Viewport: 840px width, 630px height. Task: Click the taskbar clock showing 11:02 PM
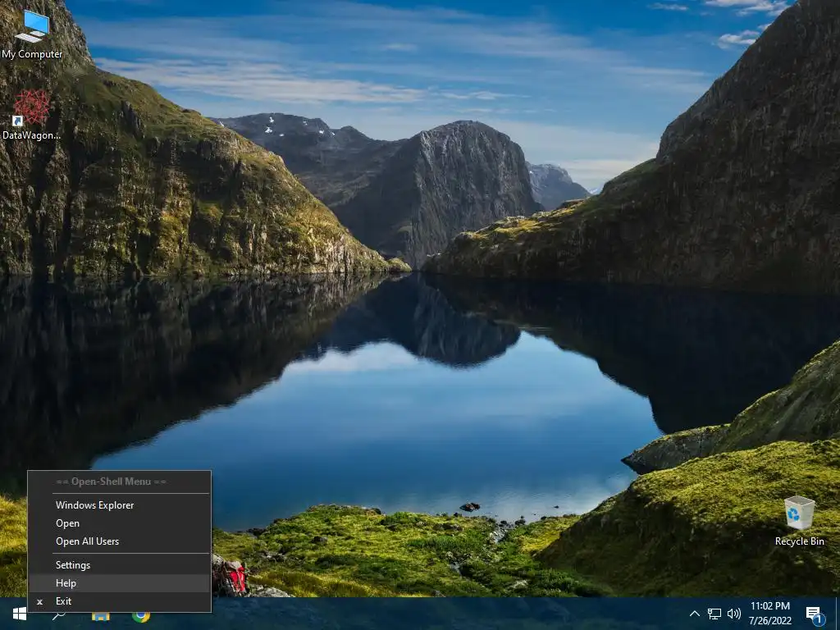769,614
